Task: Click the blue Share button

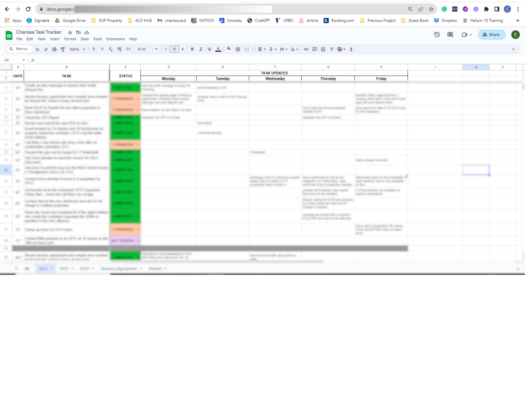Action: pos(491,35)
